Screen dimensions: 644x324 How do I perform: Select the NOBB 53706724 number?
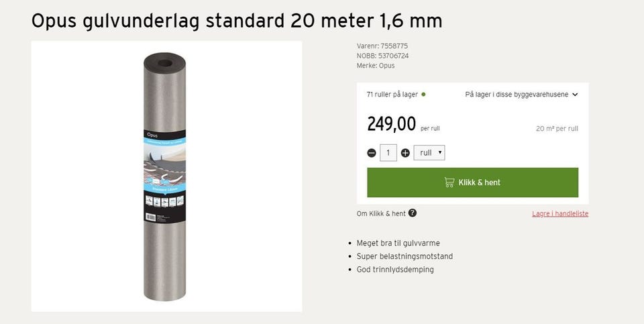point(393,56)
